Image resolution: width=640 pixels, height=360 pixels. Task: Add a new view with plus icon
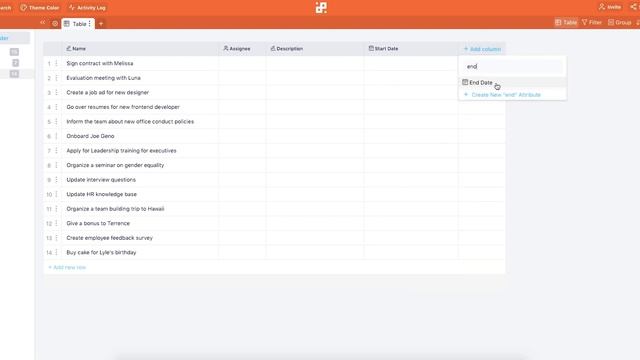pyautogui.click(x=101, y=24)
